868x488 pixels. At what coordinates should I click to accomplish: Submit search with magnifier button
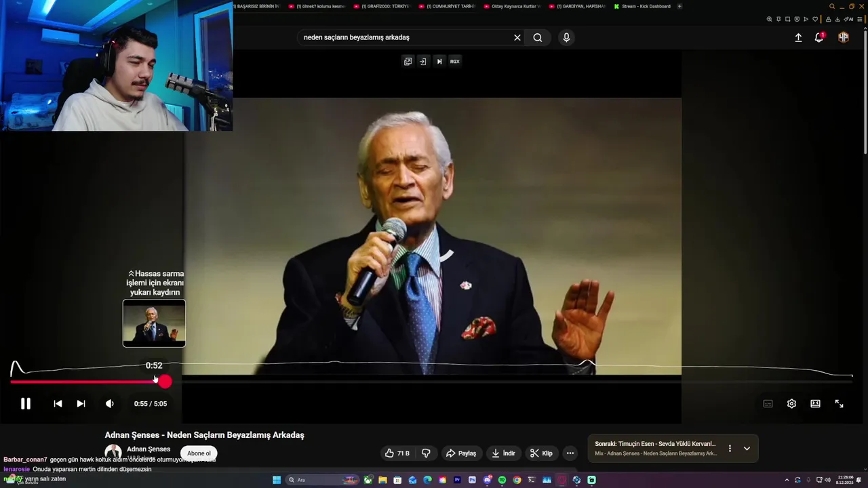coord(538,37)
